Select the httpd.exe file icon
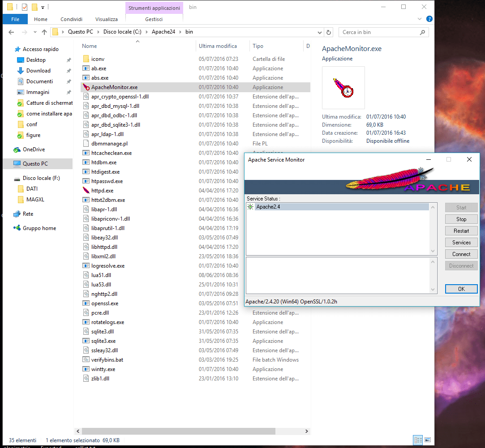This screenshot has width=485, height=448. pyautogui.click(x=86, y=190)
